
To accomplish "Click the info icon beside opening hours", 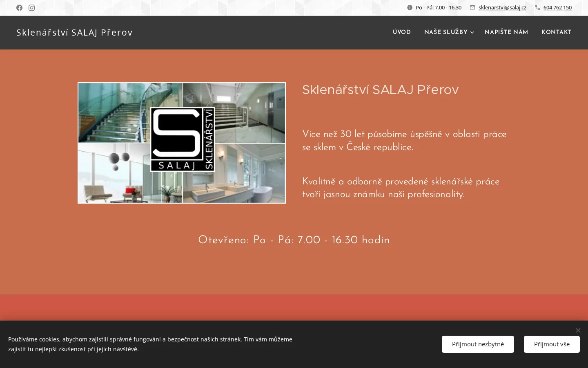I will click(x=410, y=7).
